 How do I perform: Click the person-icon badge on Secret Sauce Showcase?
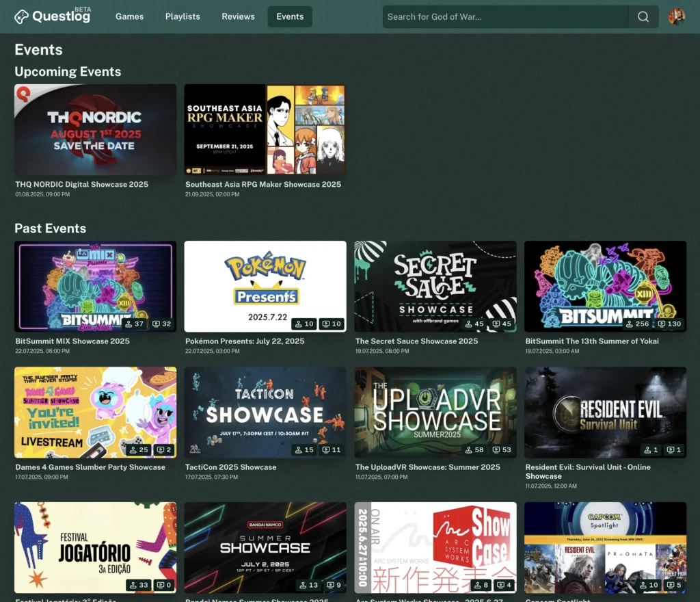(x=474, y=324)
